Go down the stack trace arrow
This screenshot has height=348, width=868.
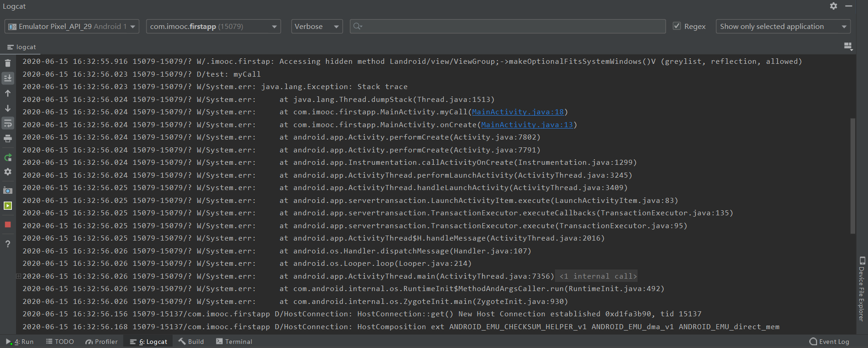click(x=8, y=108)
